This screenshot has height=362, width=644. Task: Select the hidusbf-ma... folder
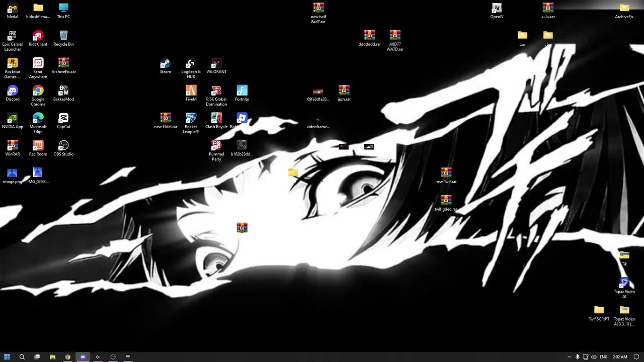pyautogui.click(x=38, y=11)
